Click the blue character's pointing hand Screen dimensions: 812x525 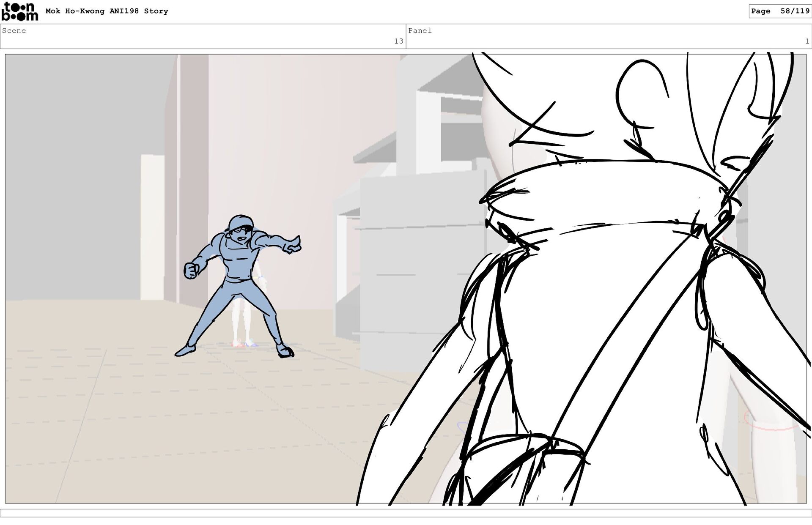pos(293,245)
